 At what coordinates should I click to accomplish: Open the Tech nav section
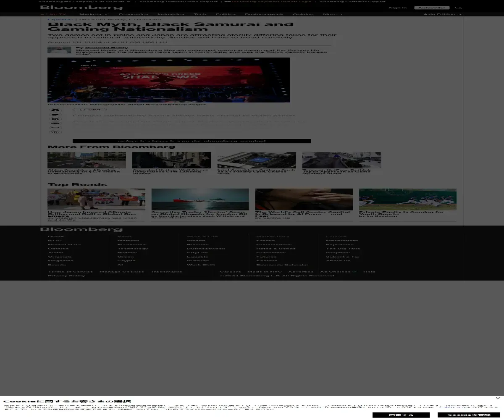(x=200, y=14)
